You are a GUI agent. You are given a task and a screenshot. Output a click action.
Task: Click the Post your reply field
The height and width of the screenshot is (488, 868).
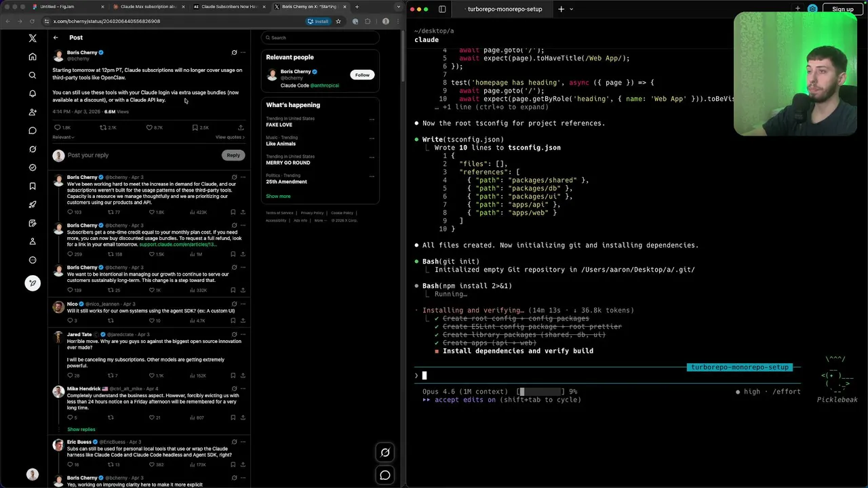(142, 155)
